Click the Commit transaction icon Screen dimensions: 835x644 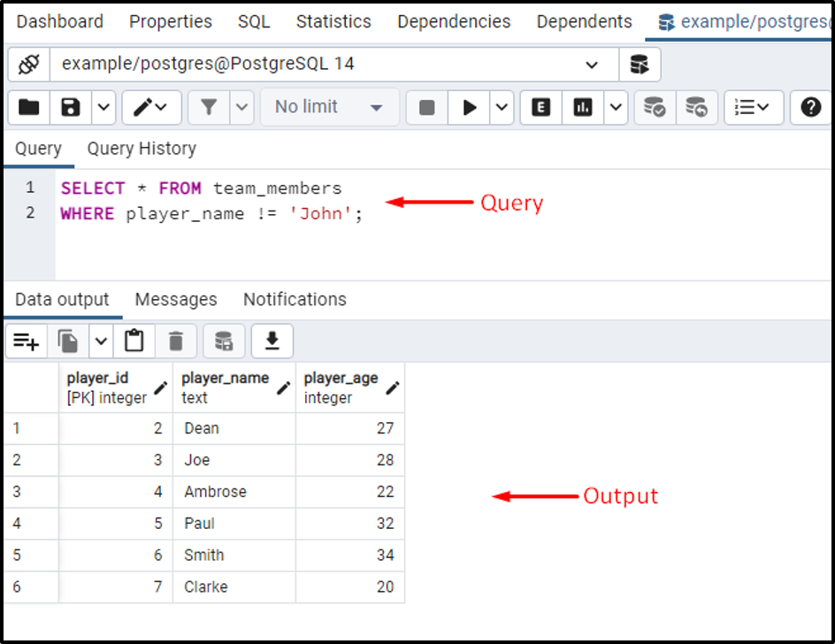[x=655, y=106]
